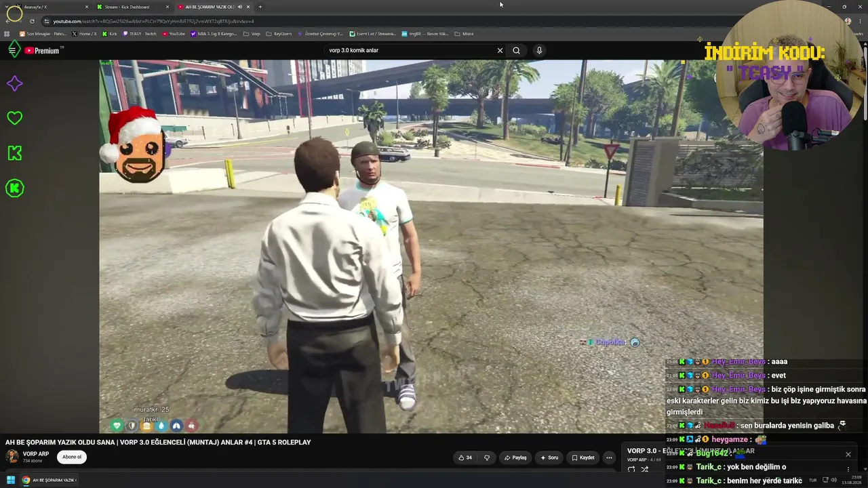Open a new browser tab
Image resolution: width=868 pixels, height=488 pixels.
tap(260, 7)
